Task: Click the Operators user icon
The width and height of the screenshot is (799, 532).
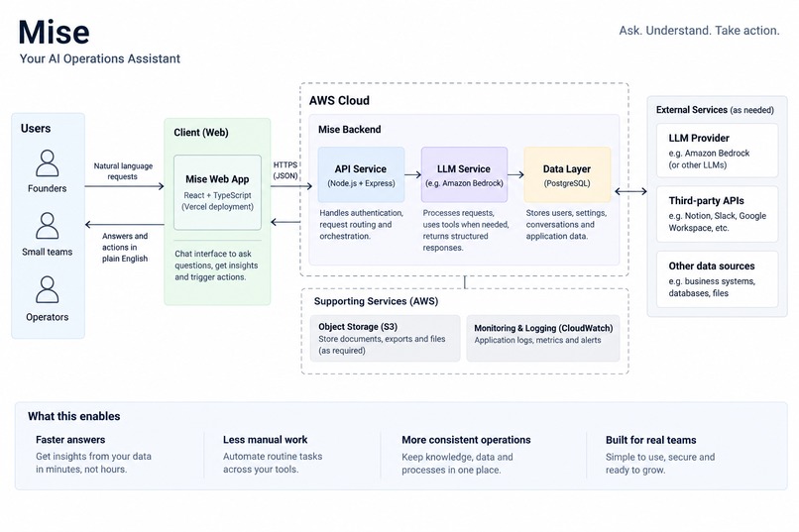Action: point(47,289)
